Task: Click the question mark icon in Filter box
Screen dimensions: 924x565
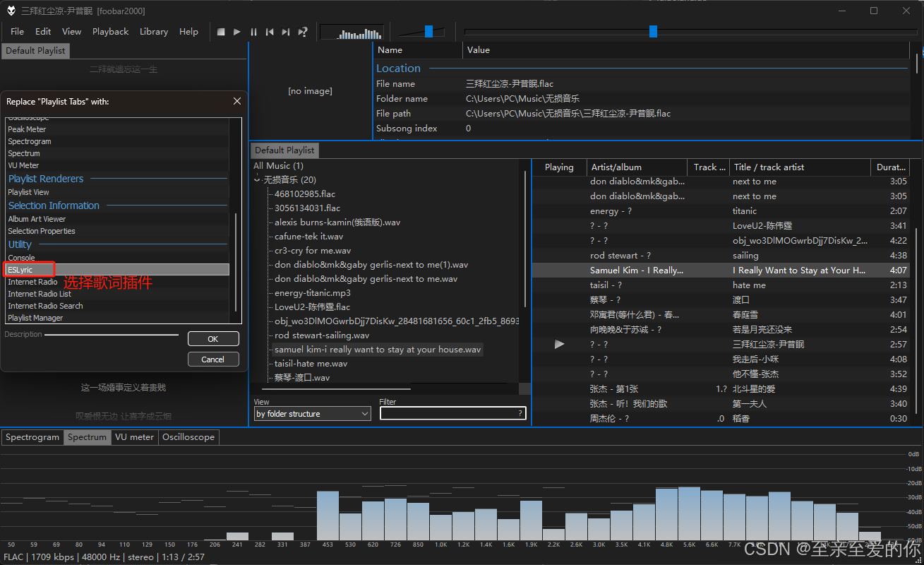Action: (520, 413)
